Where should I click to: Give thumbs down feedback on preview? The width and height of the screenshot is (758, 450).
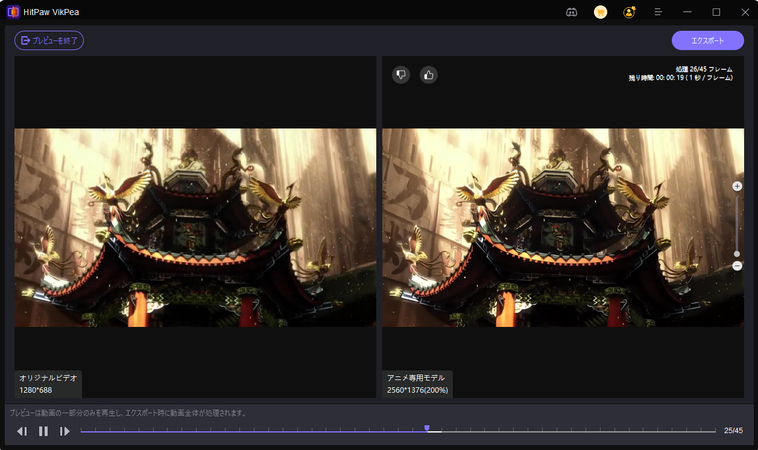pyautogui.click(x=401, y=74)
